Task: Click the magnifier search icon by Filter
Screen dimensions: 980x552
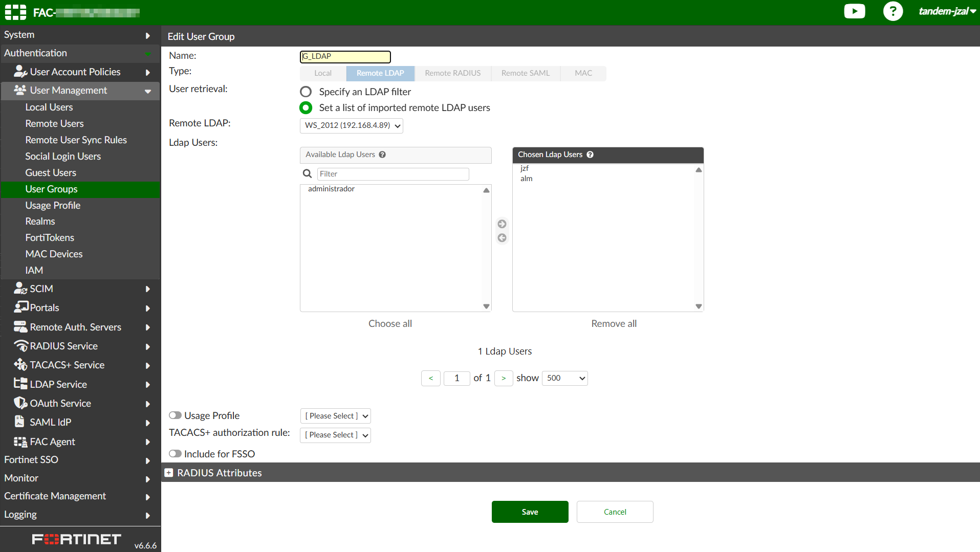Action: [307, 174]
